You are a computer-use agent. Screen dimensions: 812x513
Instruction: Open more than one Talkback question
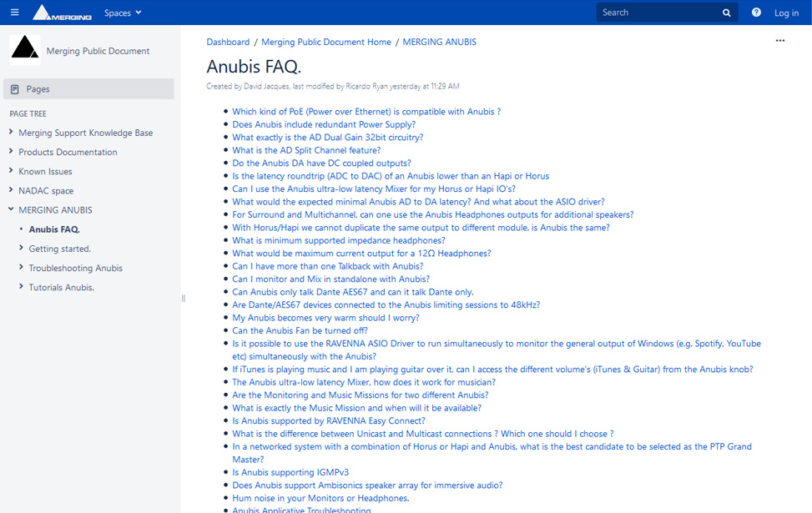click(x=328, y=266)
